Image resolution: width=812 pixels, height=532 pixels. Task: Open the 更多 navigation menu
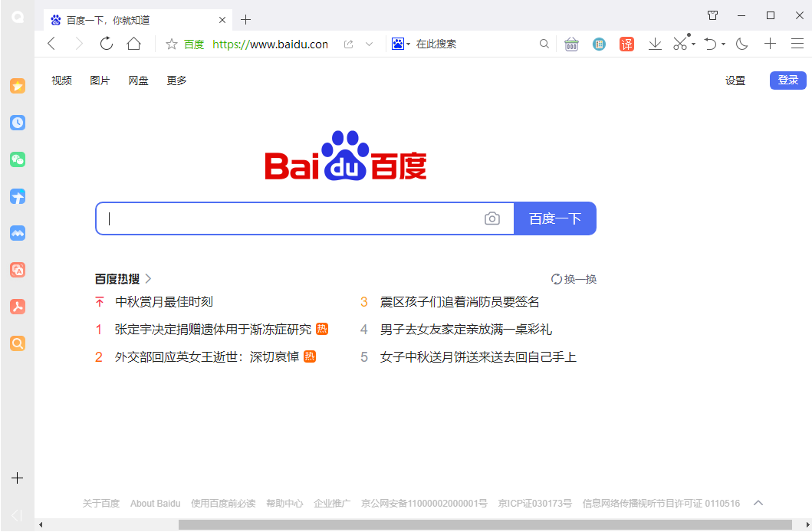[x=176, y=80]
